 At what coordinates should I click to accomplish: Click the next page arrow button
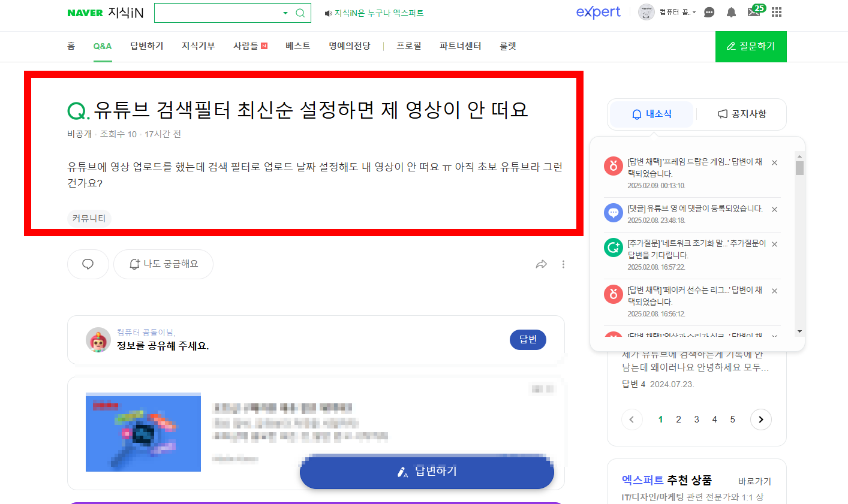tap(761, 420)
